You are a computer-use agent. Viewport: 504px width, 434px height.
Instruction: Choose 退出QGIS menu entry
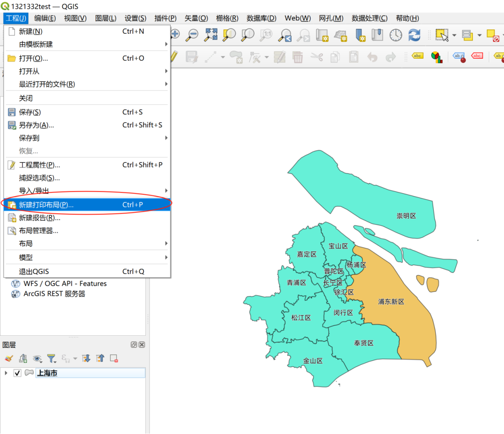87,272
